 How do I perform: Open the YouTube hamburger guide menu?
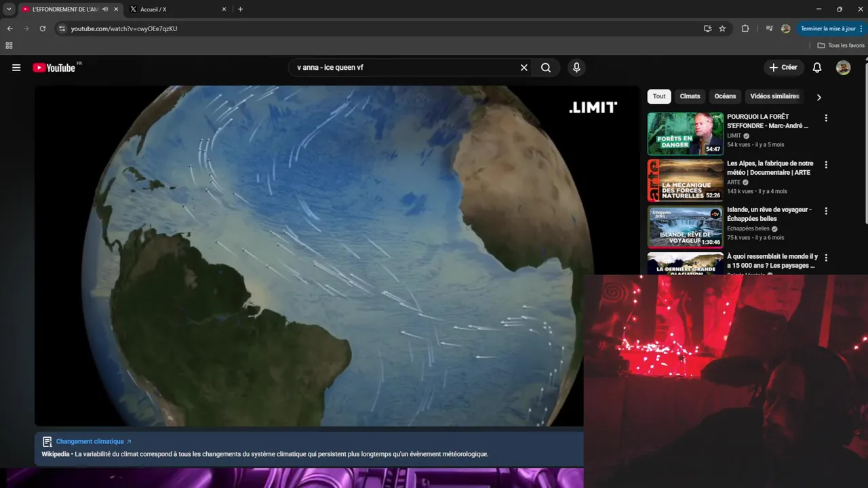16,68
